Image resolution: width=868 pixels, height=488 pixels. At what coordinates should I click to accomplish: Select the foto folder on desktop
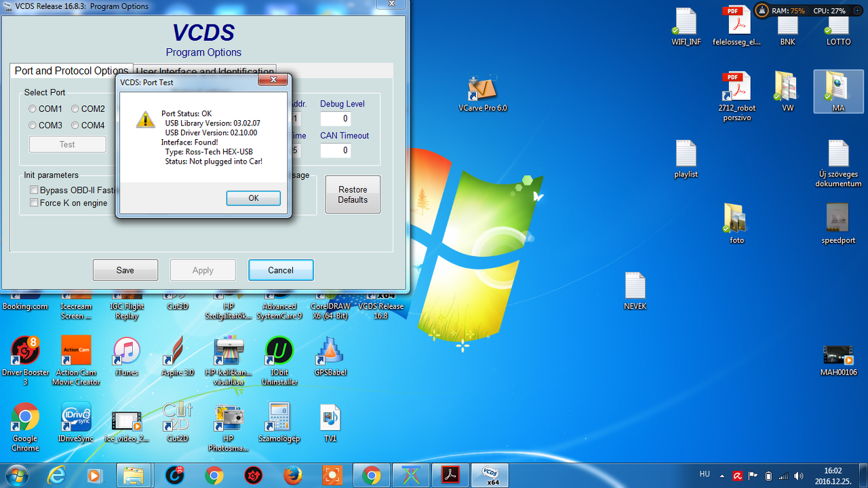(737, 224)
